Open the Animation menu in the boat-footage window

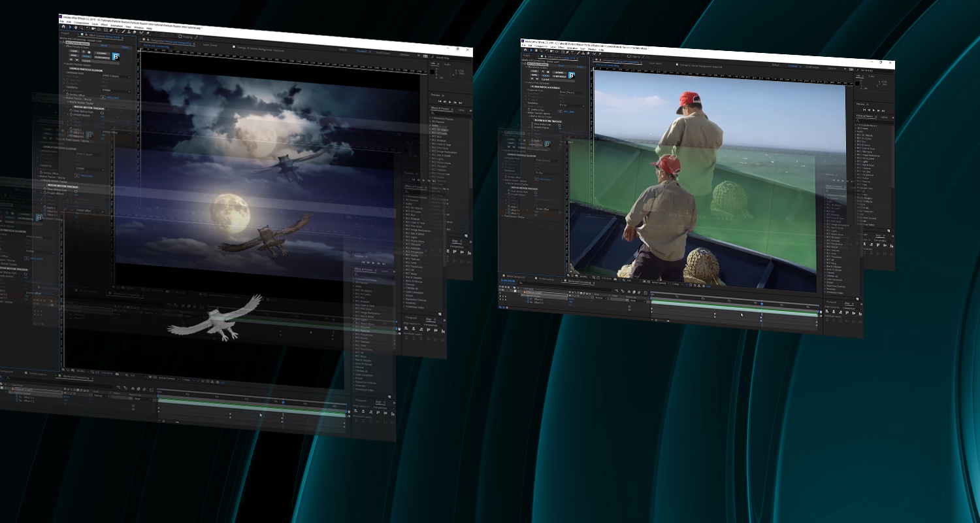[x=572, y=48]
